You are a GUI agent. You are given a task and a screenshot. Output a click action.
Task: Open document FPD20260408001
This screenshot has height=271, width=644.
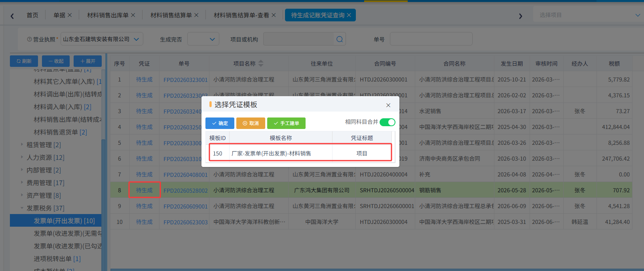[x=185, y=174]
